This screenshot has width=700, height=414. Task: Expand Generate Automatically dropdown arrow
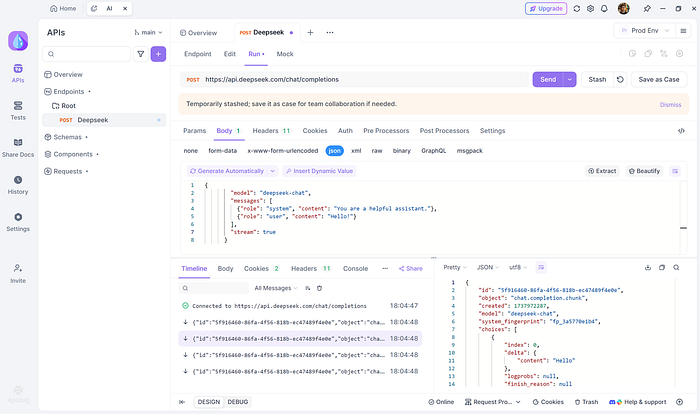pyautogui.click(x=272, y=171)
